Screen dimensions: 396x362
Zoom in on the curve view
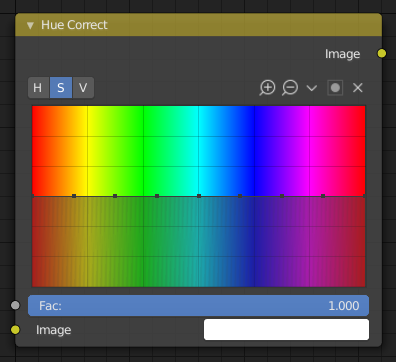pos(267,88)
